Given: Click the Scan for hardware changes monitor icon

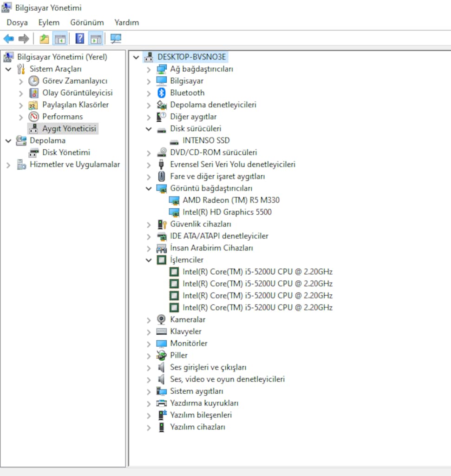Looking at the screenshot, I should (x=116, y=39).
